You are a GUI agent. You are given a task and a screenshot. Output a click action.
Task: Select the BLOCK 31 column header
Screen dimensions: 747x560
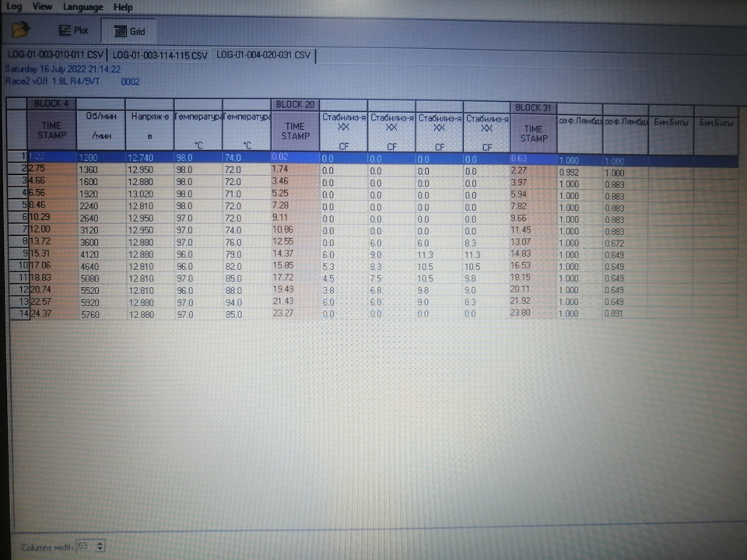533,107
